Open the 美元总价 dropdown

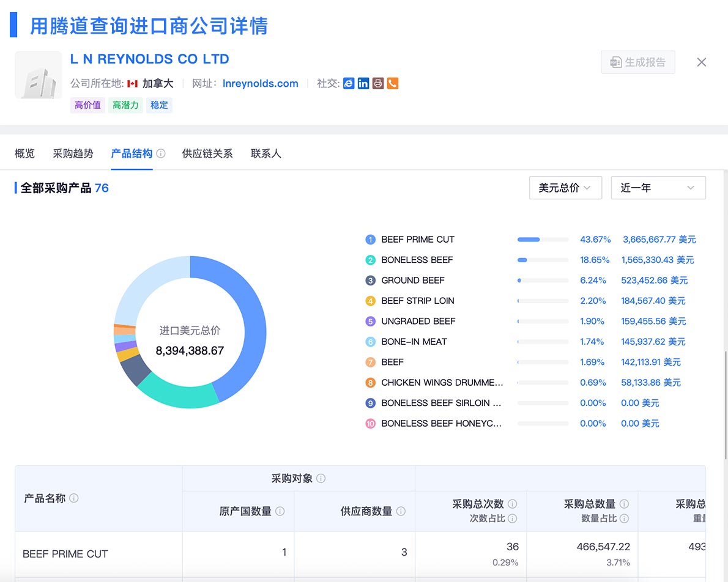[565, 188]
